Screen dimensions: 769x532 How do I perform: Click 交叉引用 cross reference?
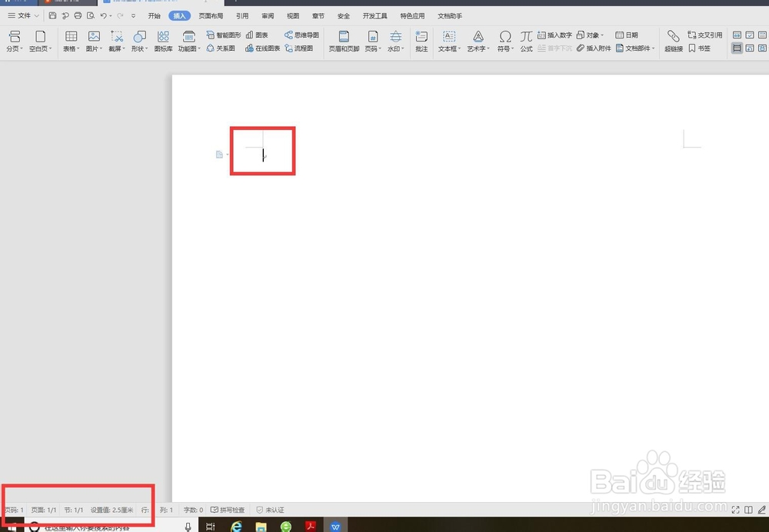[704, 35]
